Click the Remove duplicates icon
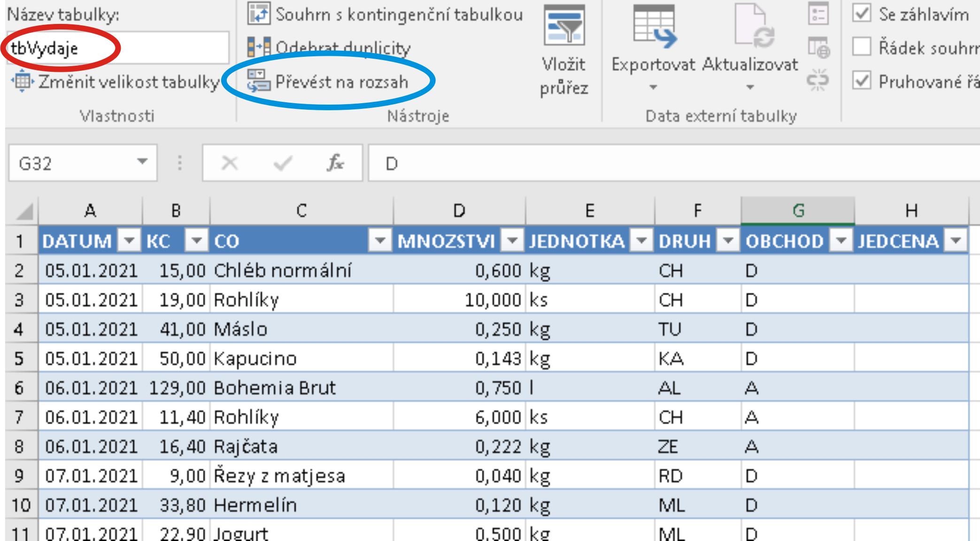Viewport: 980px width, 541px height. pyautogui.click(x=259, y=47)
